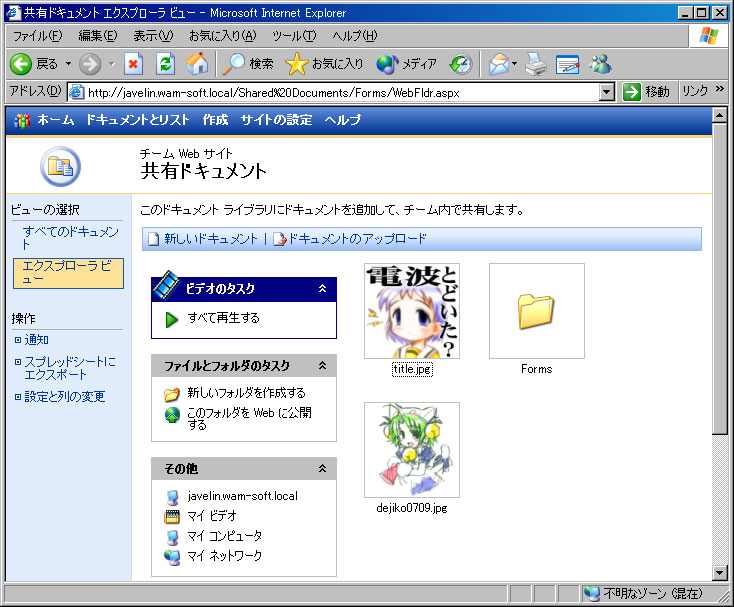Click the Refresh page icon
Screen dimensions: 734x607
pyautogui.click(x=165, y=64)
